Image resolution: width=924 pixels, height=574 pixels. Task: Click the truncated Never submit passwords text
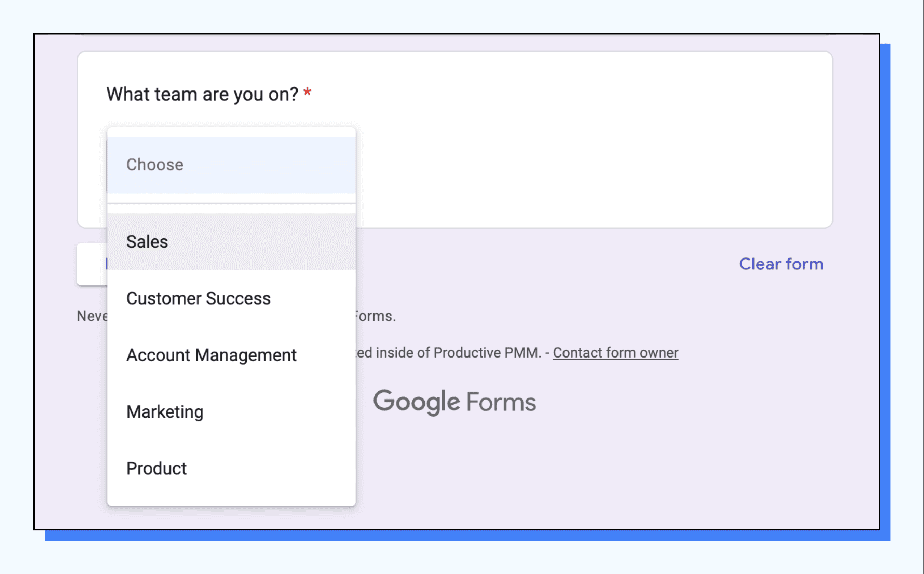(x=92, y=316)
